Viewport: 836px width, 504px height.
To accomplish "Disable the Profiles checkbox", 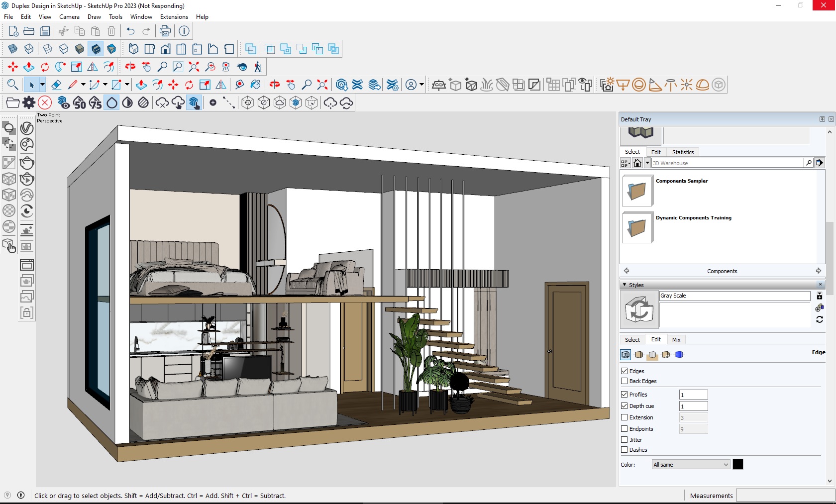I will pos(625,395).
